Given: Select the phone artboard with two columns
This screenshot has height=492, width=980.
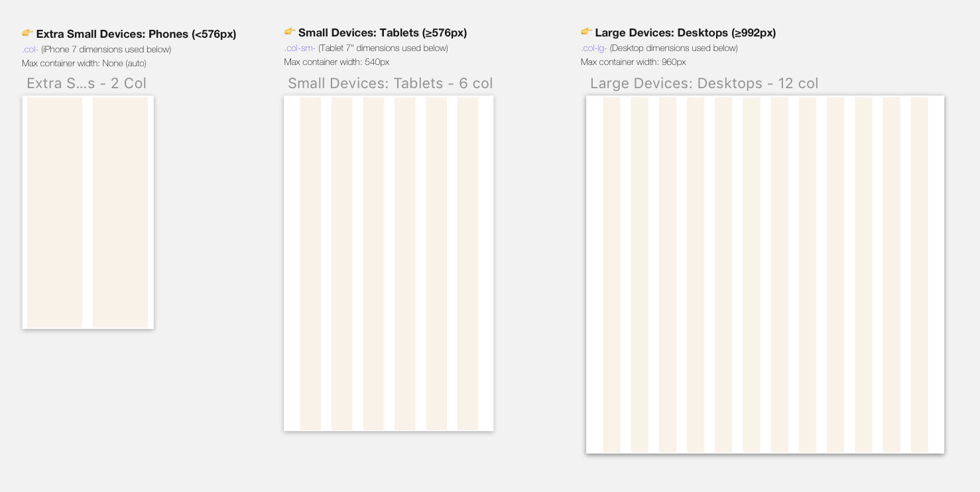Looking at the screenshot, I should point(88,212).
